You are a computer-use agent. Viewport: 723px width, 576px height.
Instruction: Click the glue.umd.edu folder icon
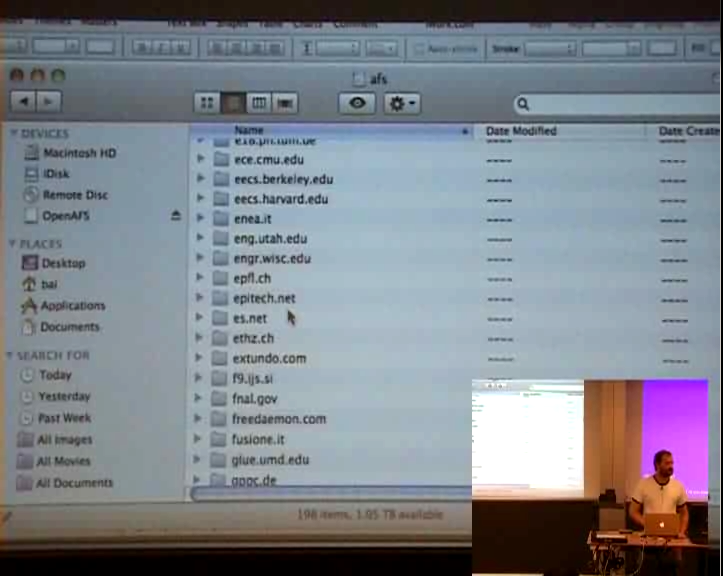tap(218, 459)
